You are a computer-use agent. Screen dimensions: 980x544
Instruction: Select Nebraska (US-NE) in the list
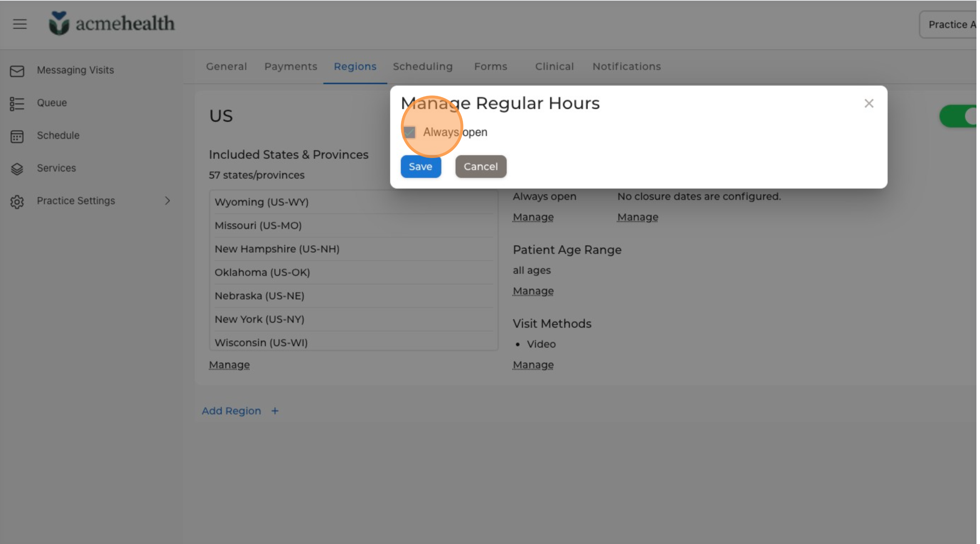pos(354,296)
